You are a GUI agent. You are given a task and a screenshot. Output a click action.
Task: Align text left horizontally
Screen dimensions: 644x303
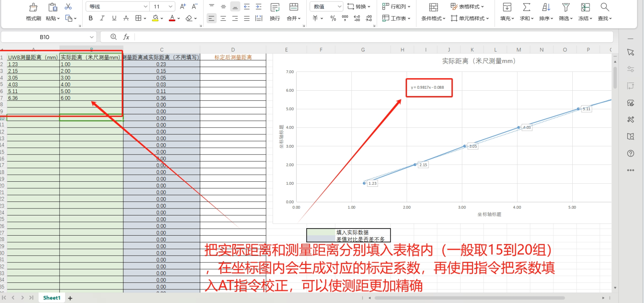211,18
